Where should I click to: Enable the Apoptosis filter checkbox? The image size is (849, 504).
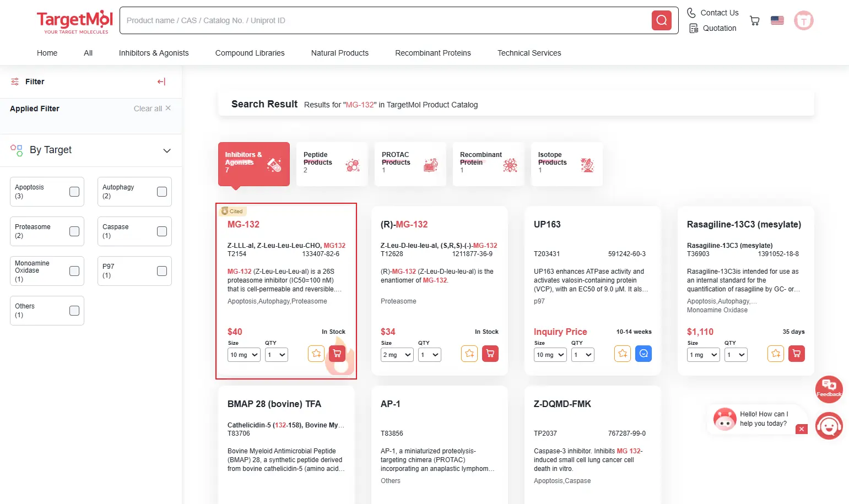pyautogui.click(x=74, y=192)
